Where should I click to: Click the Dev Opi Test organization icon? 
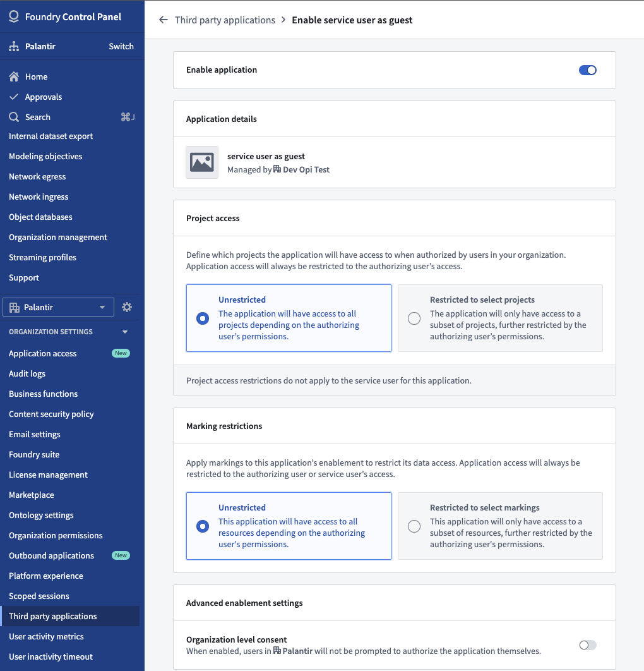(x=277, y=169)
